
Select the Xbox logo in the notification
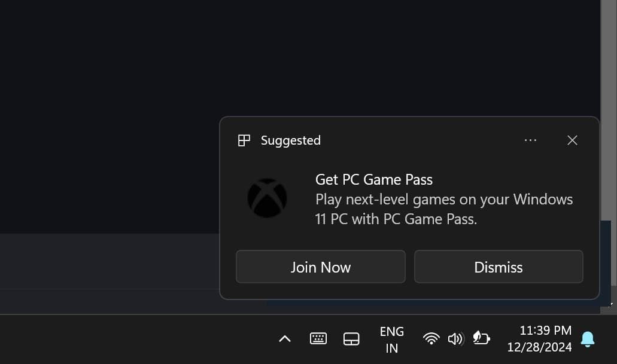point(267,198)
